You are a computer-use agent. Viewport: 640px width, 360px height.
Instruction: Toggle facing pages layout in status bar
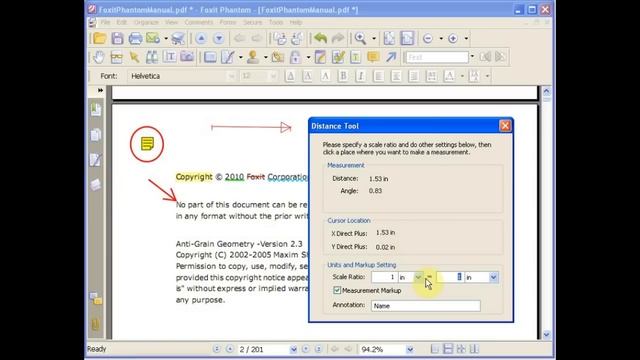click(x=461, y=349)
